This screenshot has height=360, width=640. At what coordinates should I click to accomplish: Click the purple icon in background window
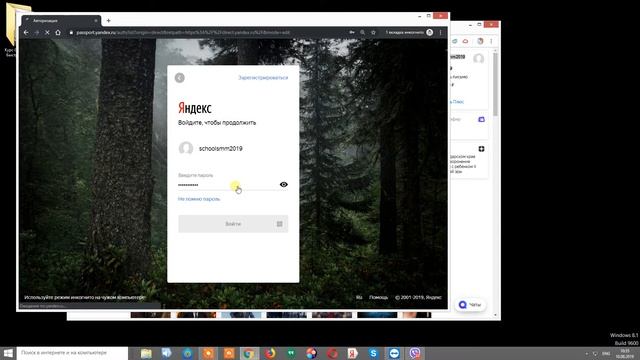coord(481,119)
